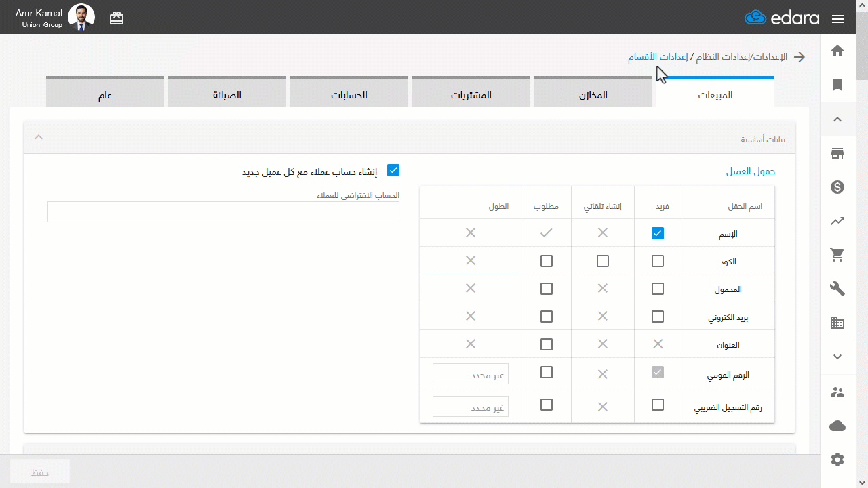The height and width of the screenshot is (488, 868).
Task: Click length field in رقم التسجيل الضريبي row
Action: point(471,407)
